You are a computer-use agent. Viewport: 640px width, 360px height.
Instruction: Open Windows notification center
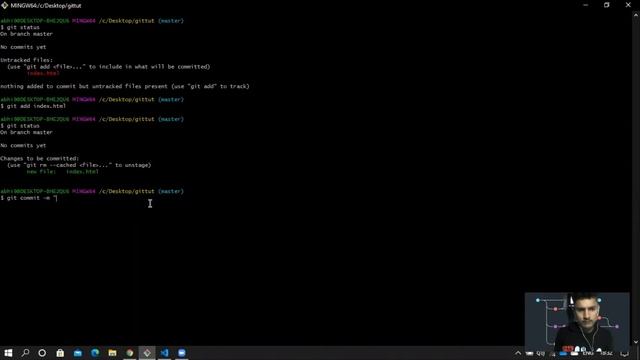[x=625, y=353]
